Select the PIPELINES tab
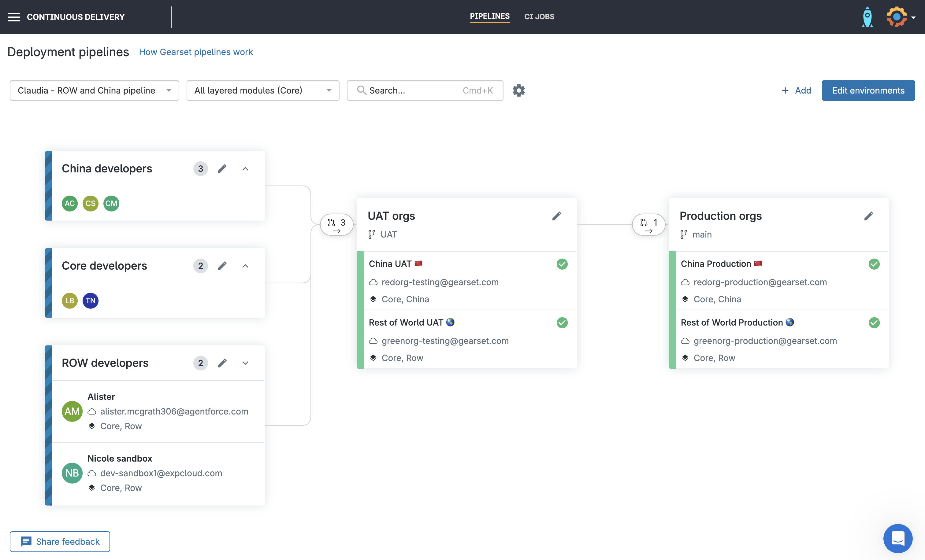 pos(489,16)
